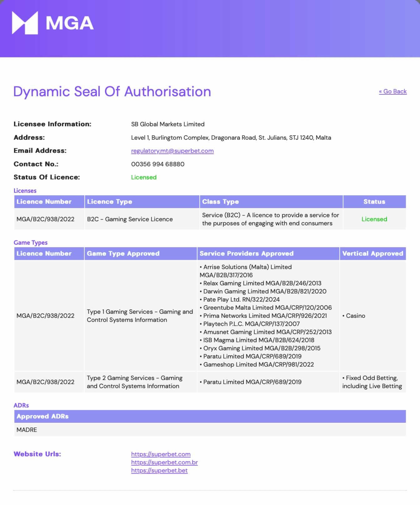Click the Go Back link
The image size is (420, 505).
pyautogui.click(x=393, y=91)
